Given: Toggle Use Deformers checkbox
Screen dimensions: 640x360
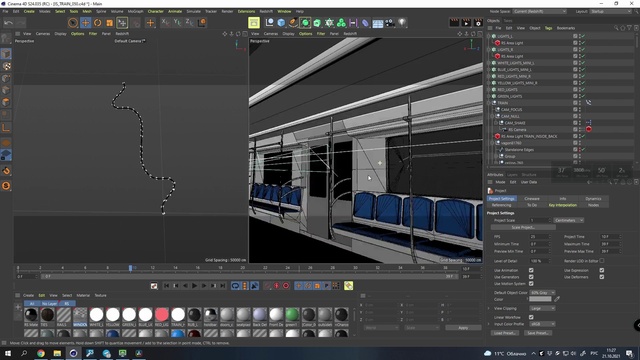Looking at the screenshot, I should [x=602, y=277].
